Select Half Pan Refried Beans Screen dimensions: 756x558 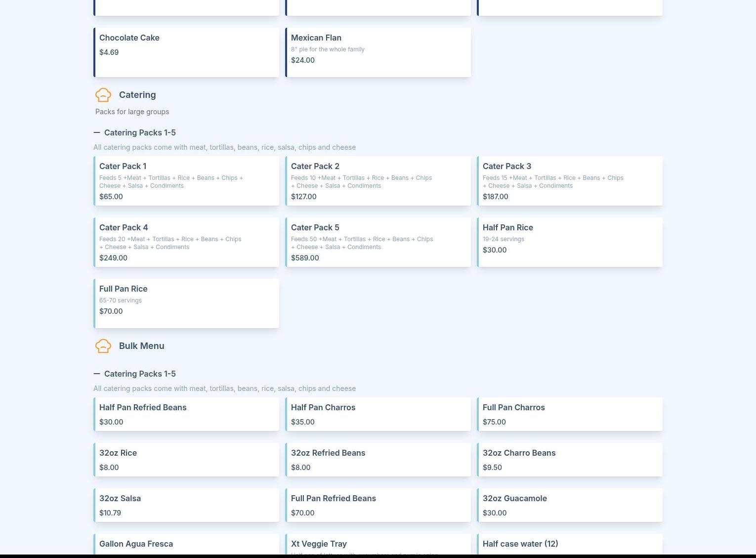[186, 414]
